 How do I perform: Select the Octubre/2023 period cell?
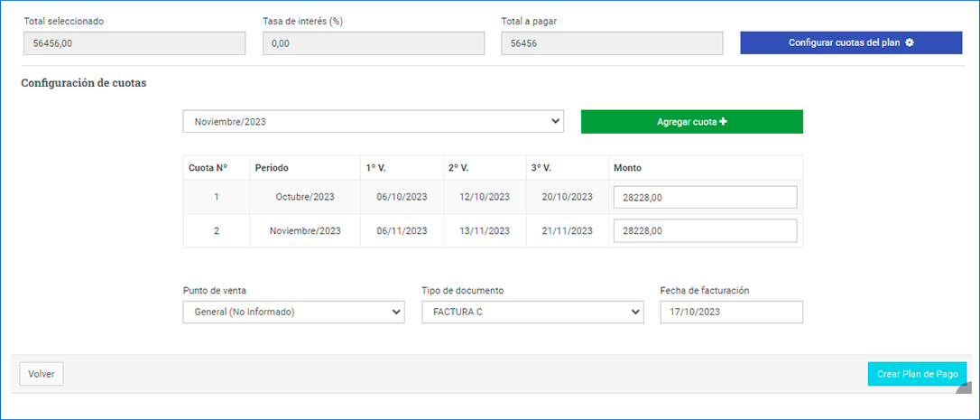(304, 197)
